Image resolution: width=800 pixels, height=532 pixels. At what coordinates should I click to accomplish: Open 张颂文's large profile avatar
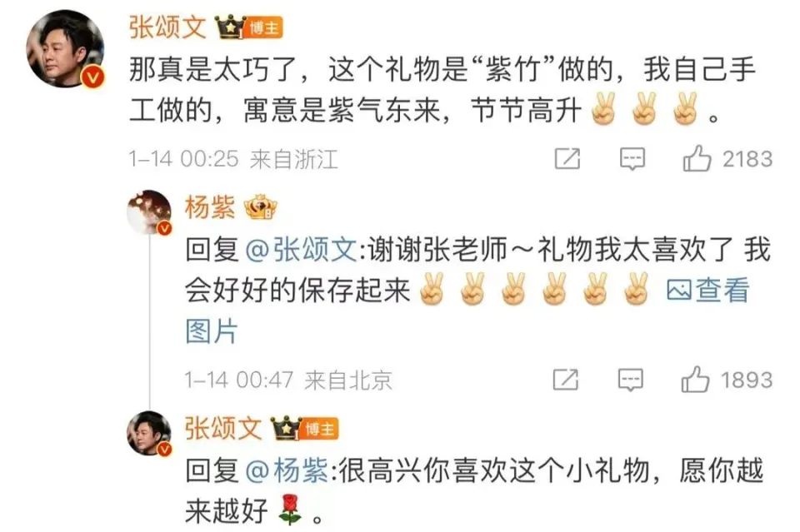pos(65,49)
